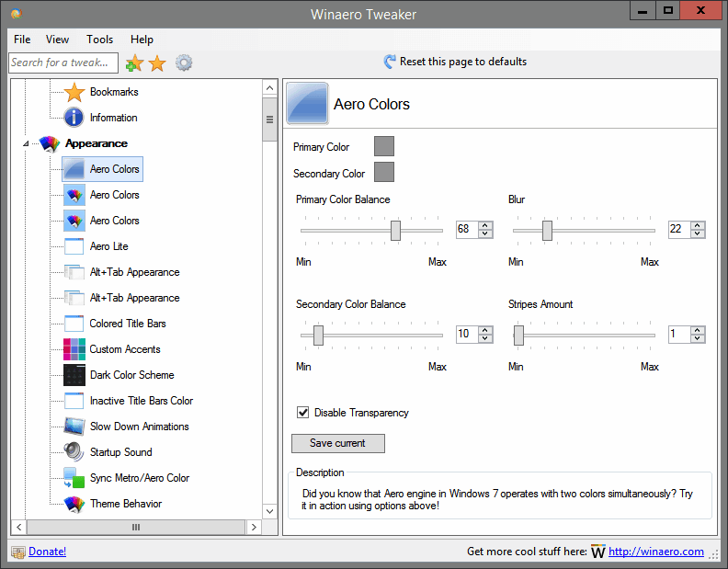This screenshot has height=569, width=728.
Task: Collapse the Appearance tree node
Action: click(26, 143)
